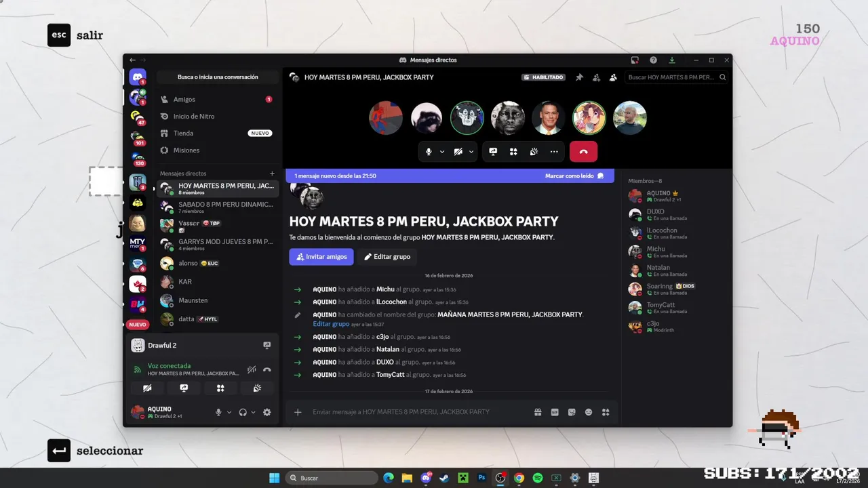Viewport: 868px width, 488px height.
Task: Open more options in call controls
Action: (x=554, y=152)
